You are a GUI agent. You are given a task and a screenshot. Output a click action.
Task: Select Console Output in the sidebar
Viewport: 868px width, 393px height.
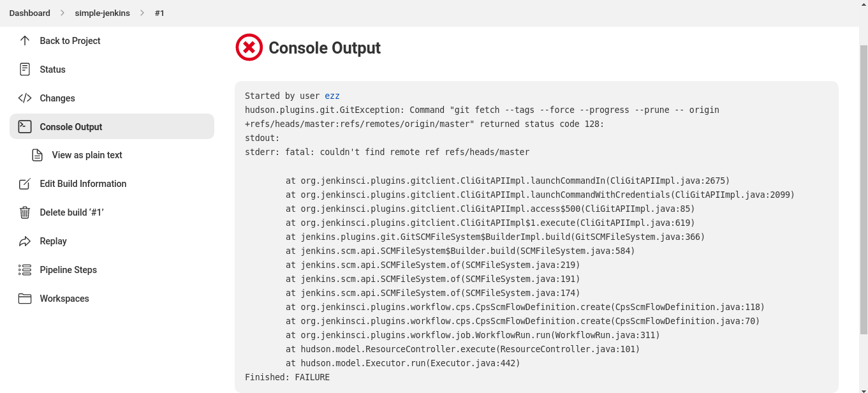tap(71, 126)
